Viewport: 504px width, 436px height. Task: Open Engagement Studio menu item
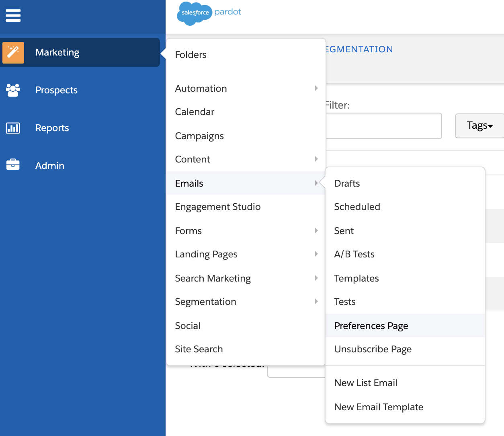(218, 207)
